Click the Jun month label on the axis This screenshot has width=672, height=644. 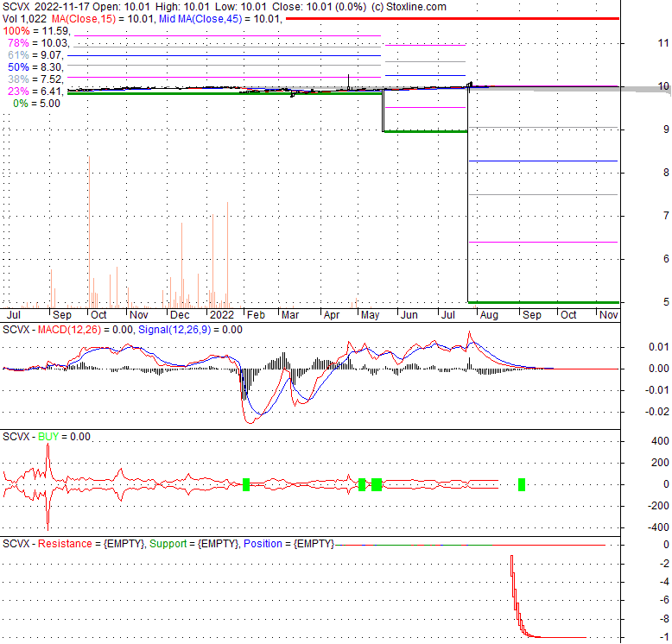coord(409,315)
